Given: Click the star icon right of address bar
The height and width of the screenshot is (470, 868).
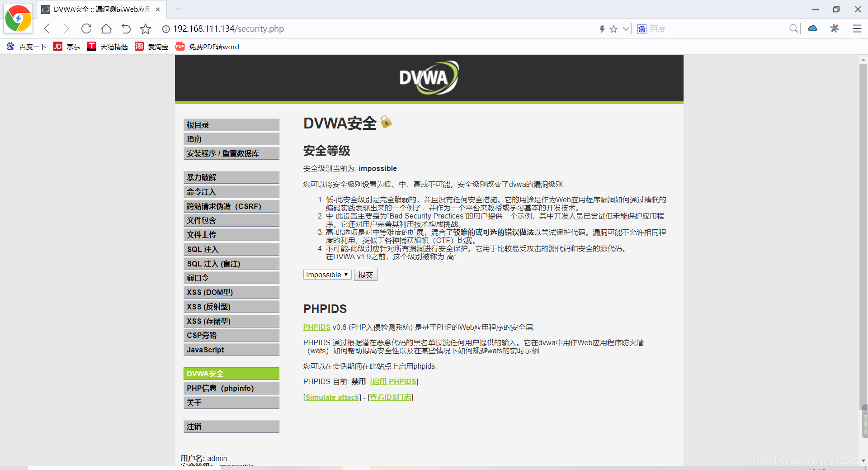Looking at the screenshot, I should coord(613,29).
